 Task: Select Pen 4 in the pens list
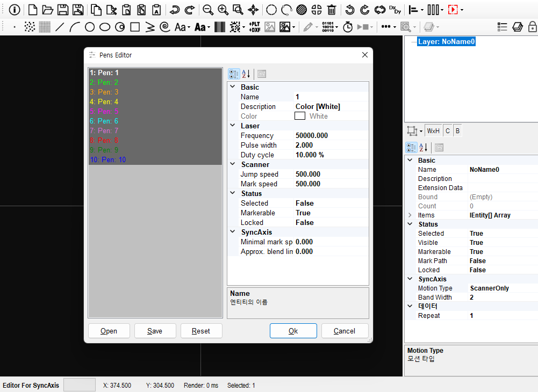(155, 101)
